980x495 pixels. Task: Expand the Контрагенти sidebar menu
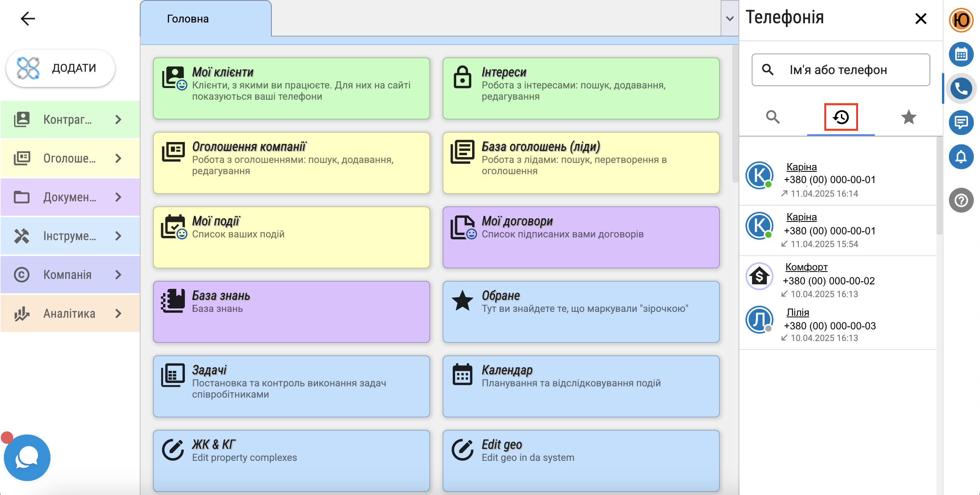(x=70, y=119)
